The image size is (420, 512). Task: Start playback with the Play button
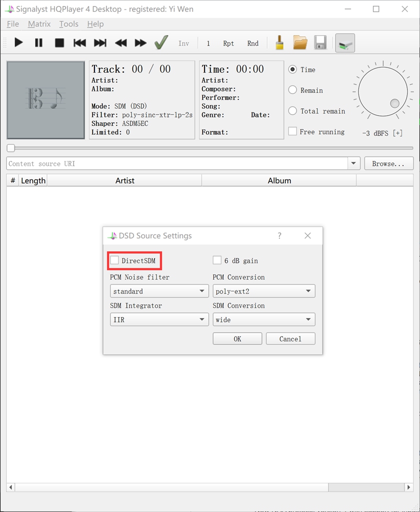(x=18, y=43)
